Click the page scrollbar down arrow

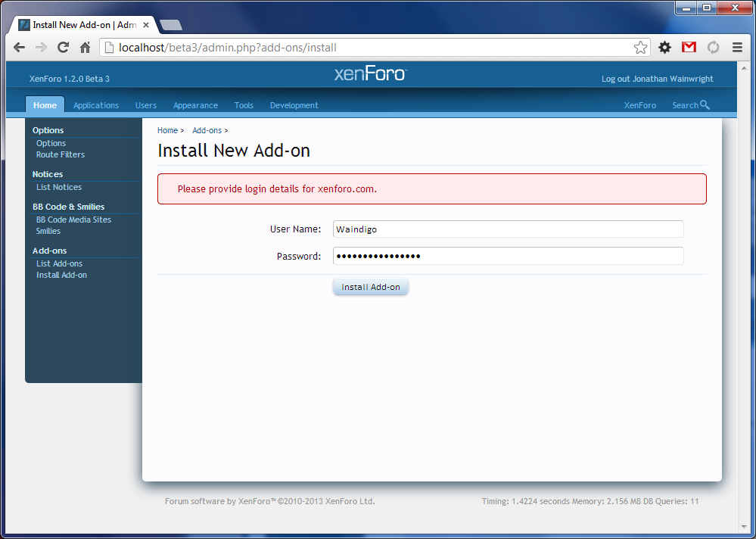click(745, 527)
